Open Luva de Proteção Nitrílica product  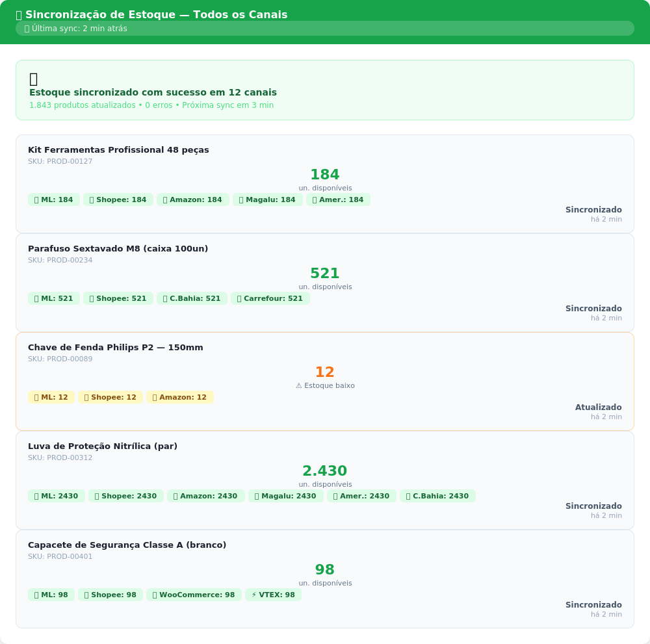point(103,446)
